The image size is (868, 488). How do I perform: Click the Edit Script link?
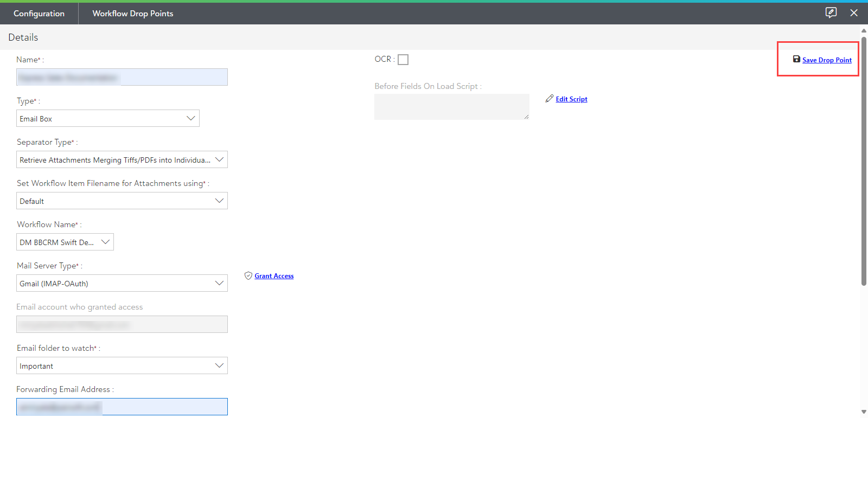pos(571,99)
